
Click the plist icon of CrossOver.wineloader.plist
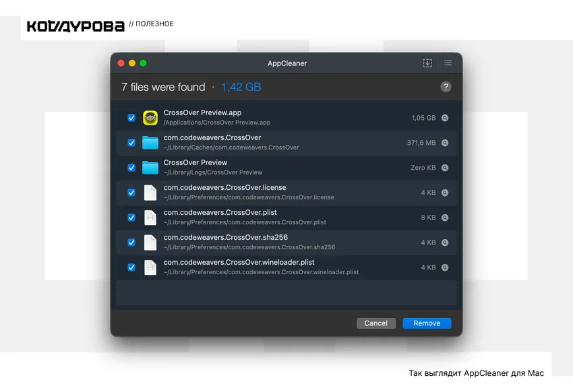coord(150,267)
